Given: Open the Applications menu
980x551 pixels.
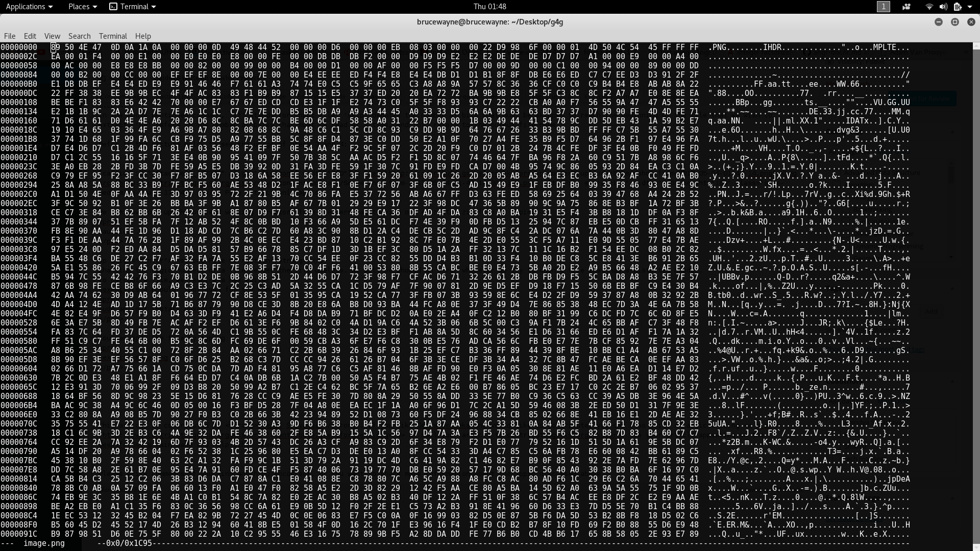Looking at the screenshot, I should pyautogui.click(x=26, y=7).
